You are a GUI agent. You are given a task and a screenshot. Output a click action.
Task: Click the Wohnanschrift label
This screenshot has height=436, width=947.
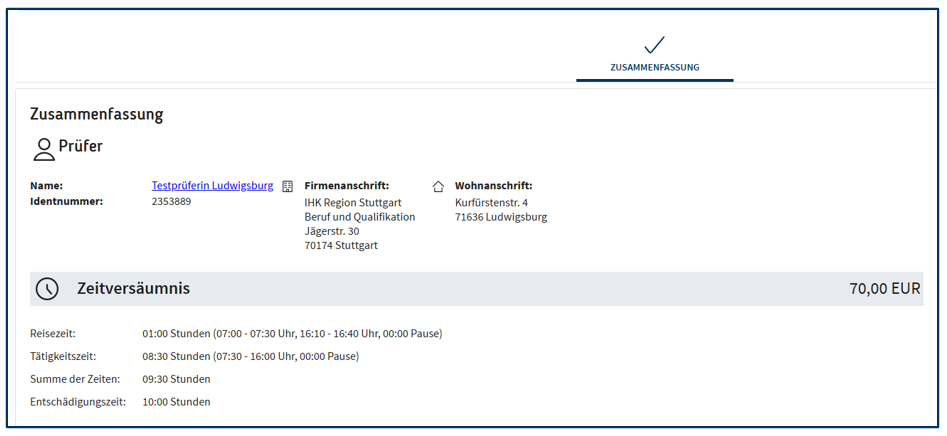click(493, 186)
